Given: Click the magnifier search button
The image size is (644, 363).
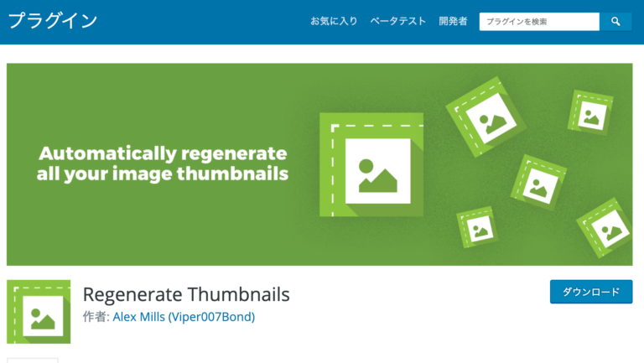Looking at the screenshot, I should click(x=615, y=21).
